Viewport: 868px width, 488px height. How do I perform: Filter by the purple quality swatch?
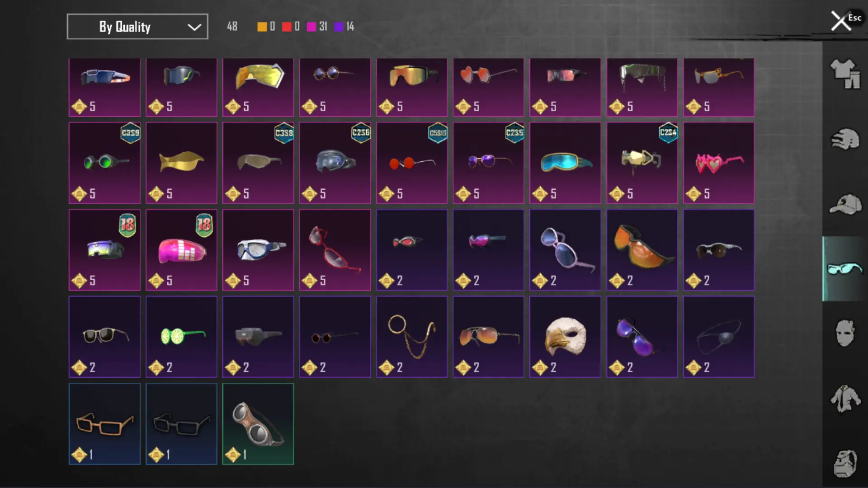(339, 27)
